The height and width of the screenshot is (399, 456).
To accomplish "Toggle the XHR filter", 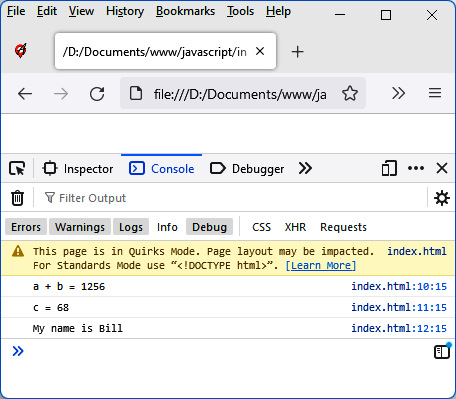I will click(x=295, y=227).
